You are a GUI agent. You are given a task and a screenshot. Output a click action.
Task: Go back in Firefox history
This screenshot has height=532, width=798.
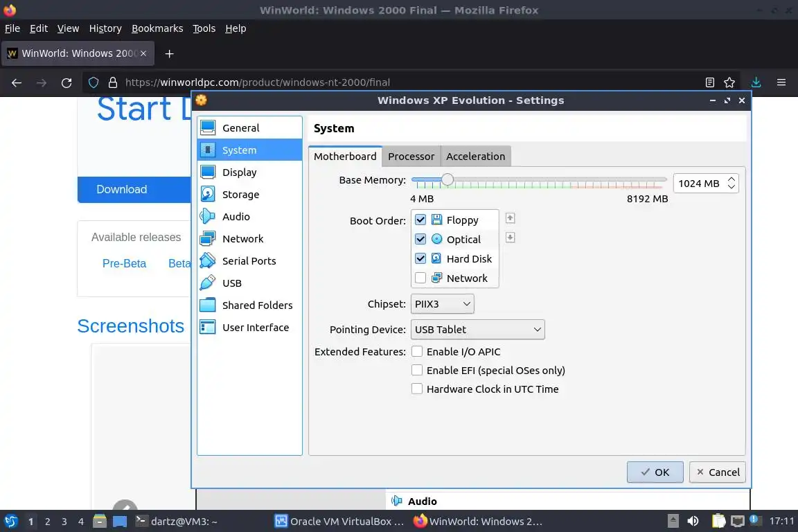point(17,82)
